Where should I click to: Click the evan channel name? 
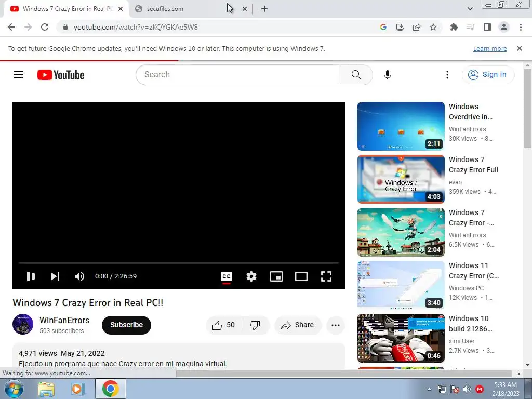pos(455,182)
